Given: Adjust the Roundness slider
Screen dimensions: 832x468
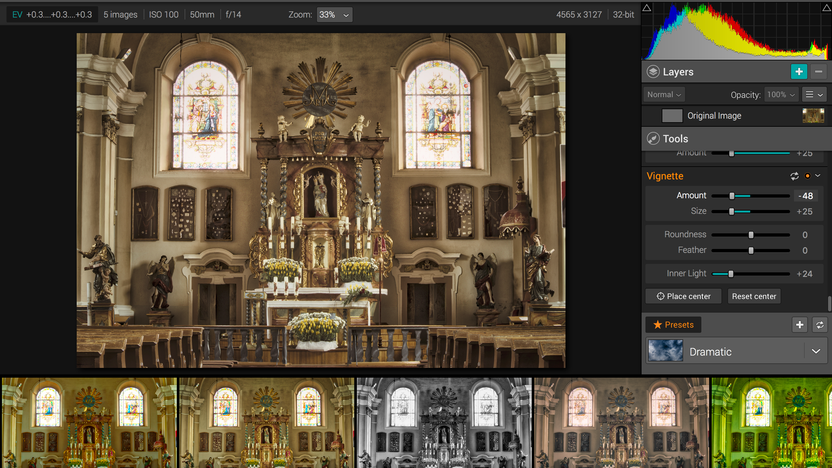Looking at the screenshot, I should pyautogui.click(x=750, y=235).
